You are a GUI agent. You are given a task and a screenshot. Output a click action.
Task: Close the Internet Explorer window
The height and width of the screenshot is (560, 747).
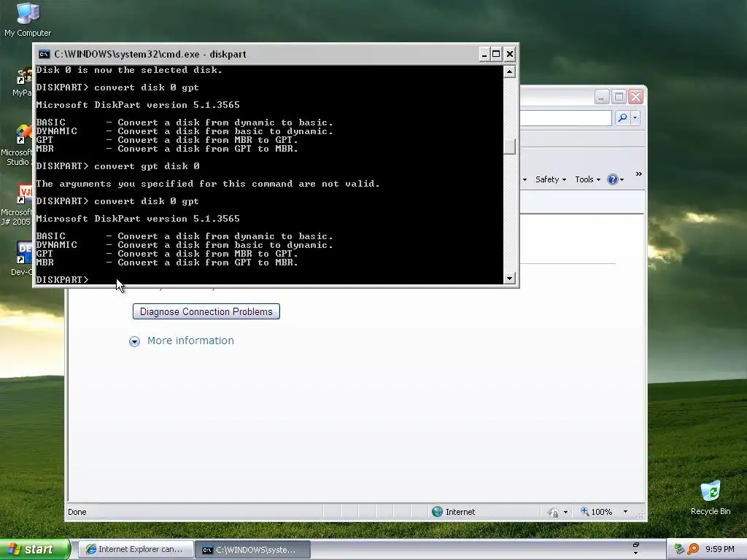point(635,97)
